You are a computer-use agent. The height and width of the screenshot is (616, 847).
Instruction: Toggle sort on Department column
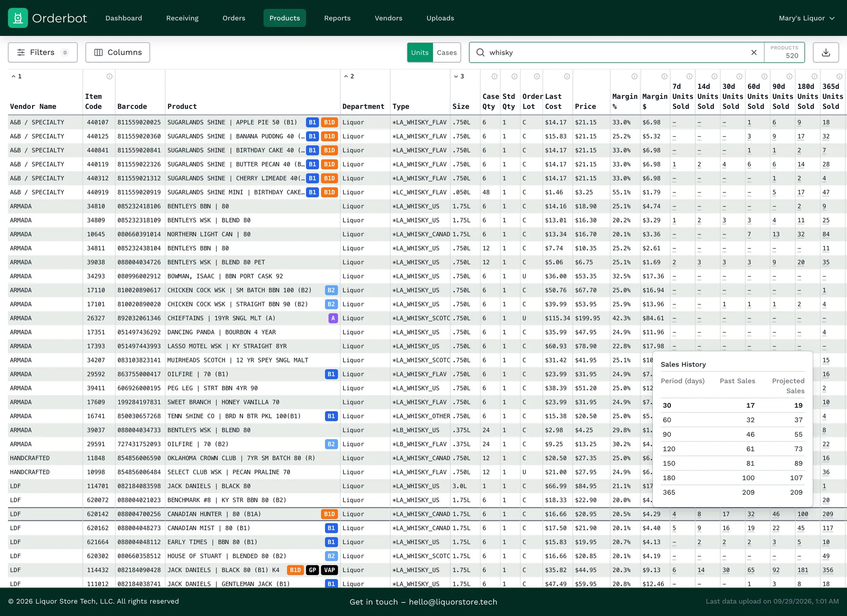[363, 107]
